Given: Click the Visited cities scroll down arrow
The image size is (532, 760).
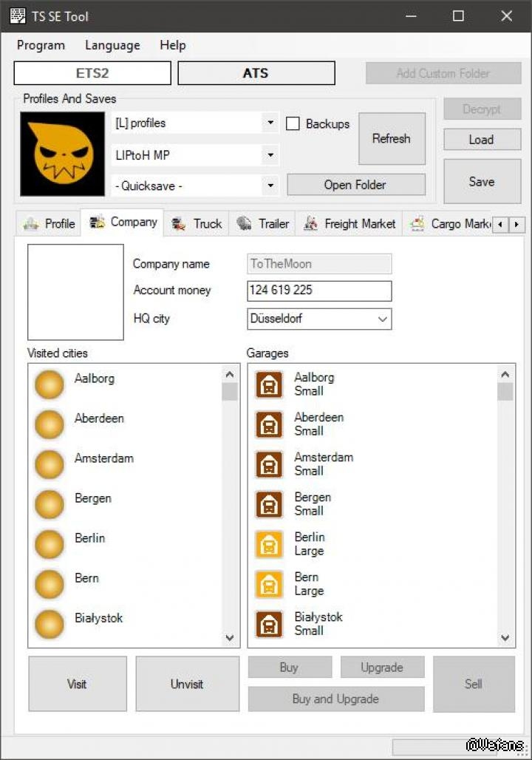Looking at the screenshot, I should tap(230, 638).
